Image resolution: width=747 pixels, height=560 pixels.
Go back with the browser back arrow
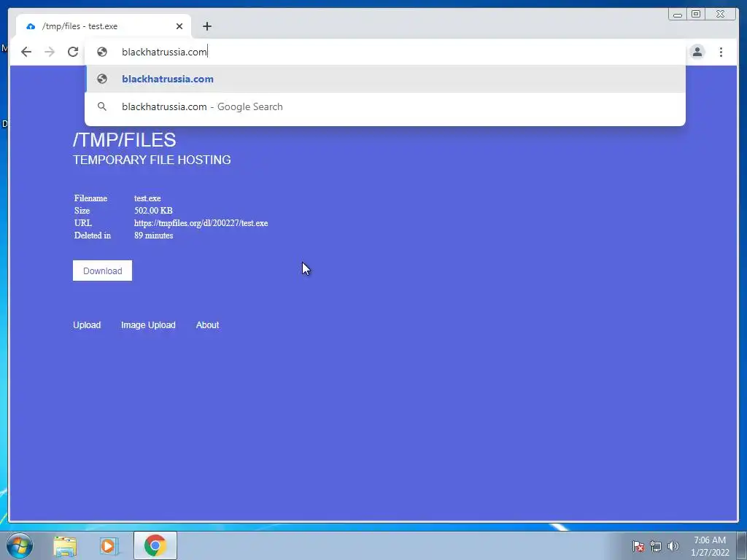tap(26, 52)
